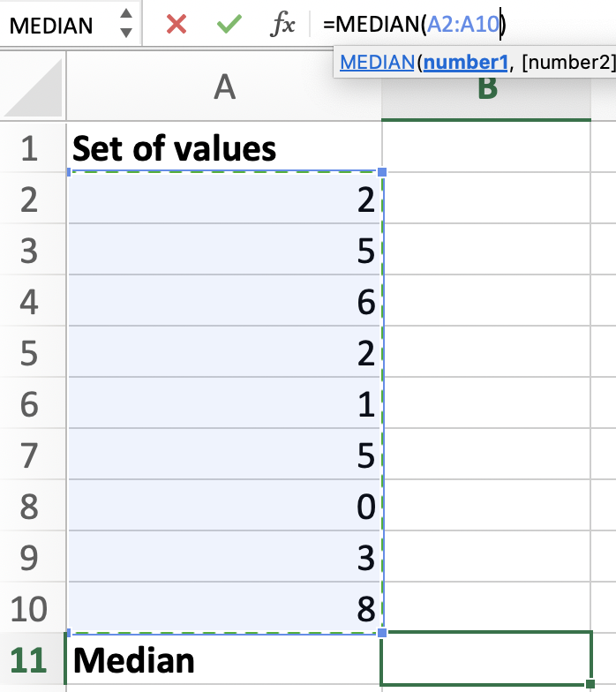Click cell A4 containing 6

(x=224, y=301)
